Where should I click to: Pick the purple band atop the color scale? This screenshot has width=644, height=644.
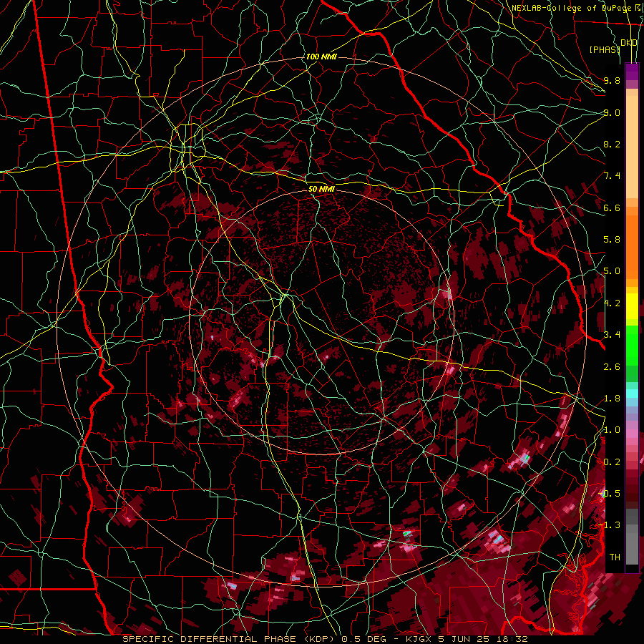(632, 72)
